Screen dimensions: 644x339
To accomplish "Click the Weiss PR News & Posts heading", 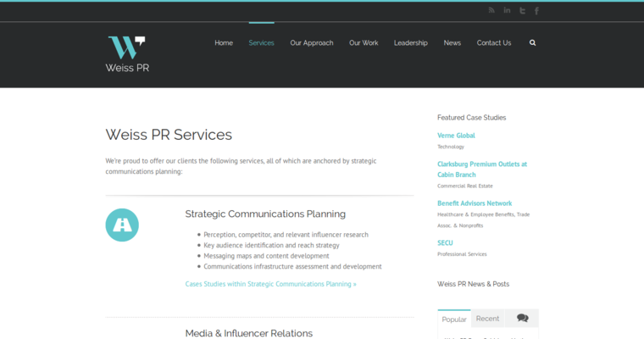I will click(473, 284).
